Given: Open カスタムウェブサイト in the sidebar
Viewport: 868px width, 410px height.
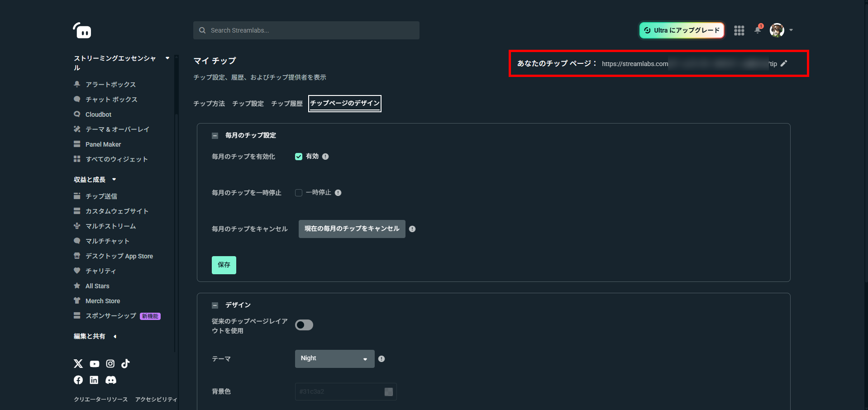Looking at the screenshot, I should 117,211.
